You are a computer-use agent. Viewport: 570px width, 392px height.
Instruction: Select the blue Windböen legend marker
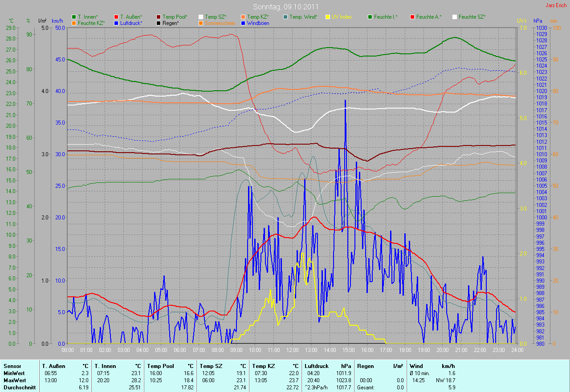click(243, 23)
